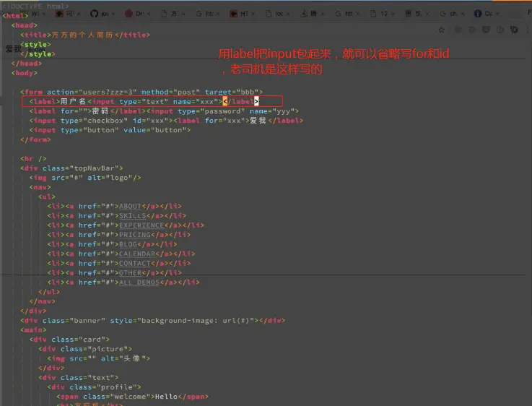Click the checkbox input id="xxx" line
This screenshot has height=406, width=532.
166,121
